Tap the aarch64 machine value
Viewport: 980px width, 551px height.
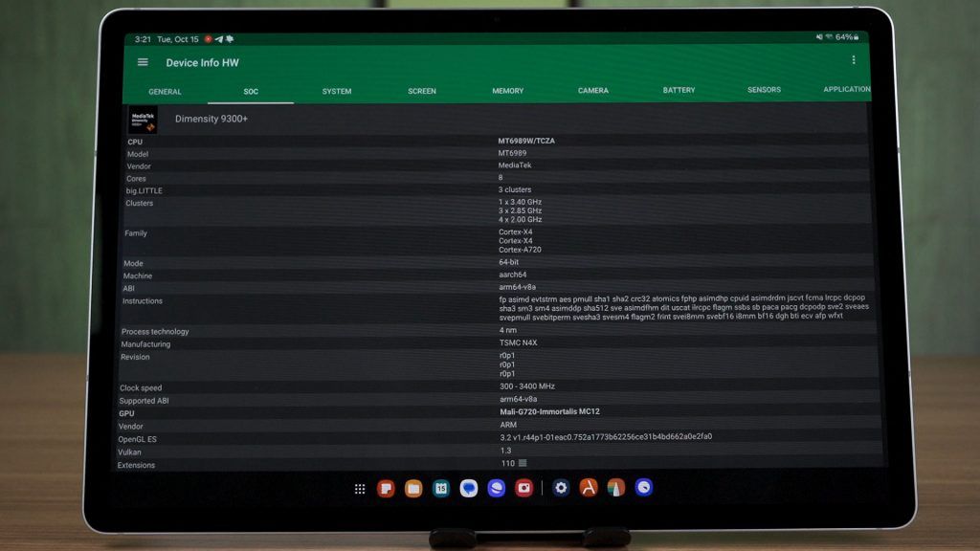[513, 275]
